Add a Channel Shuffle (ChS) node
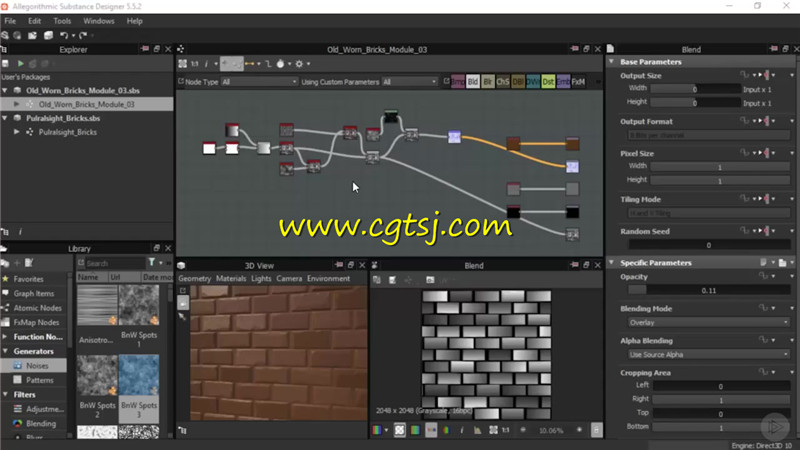The image size is (800, 450). (503, 82)
